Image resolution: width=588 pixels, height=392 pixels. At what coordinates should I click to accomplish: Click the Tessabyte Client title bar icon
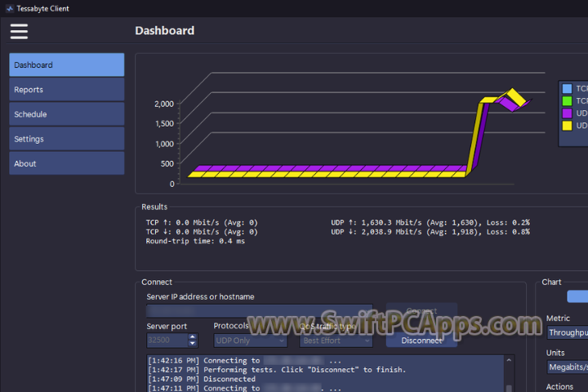[x=10, y=8]
